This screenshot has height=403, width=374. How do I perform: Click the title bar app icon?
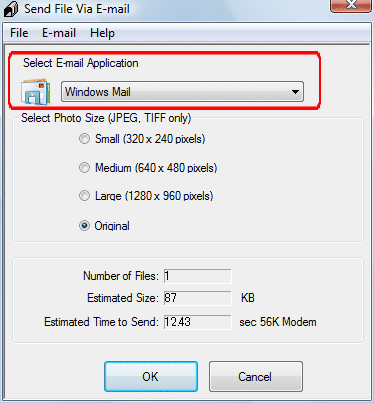click(x=11, y=9)
